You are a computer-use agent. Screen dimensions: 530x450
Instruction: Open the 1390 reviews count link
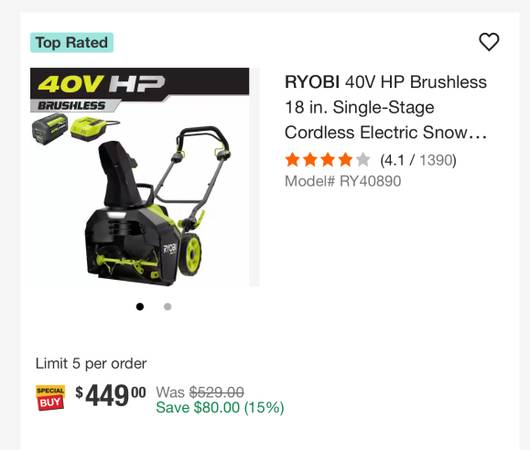436,160
